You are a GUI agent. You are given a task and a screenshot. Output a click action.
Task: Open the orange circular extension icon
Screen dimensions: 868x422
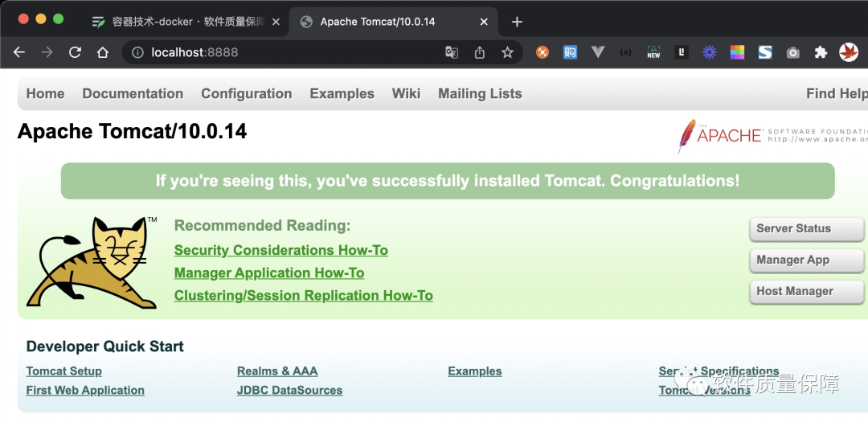(542, 52)
